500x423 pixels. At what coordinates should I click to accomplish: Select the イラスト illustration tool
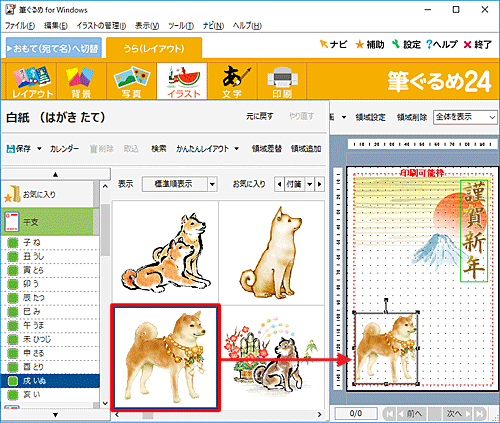(182, 82)
